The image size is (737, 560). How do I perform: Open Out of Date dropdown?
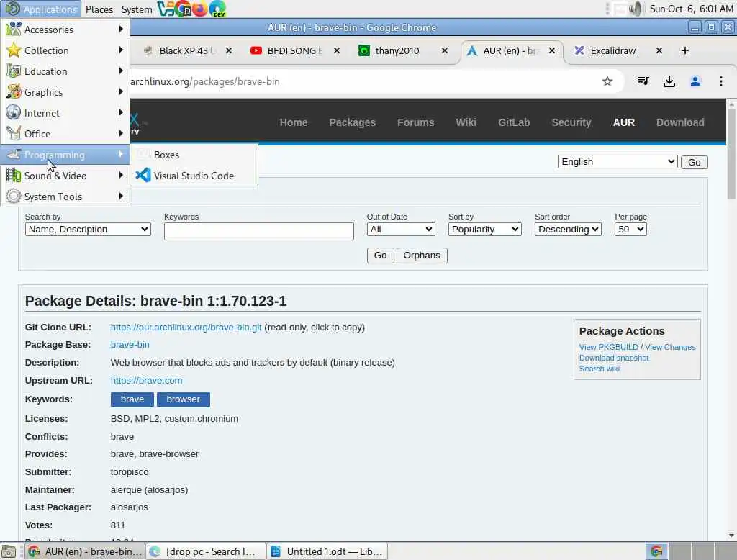401,230
